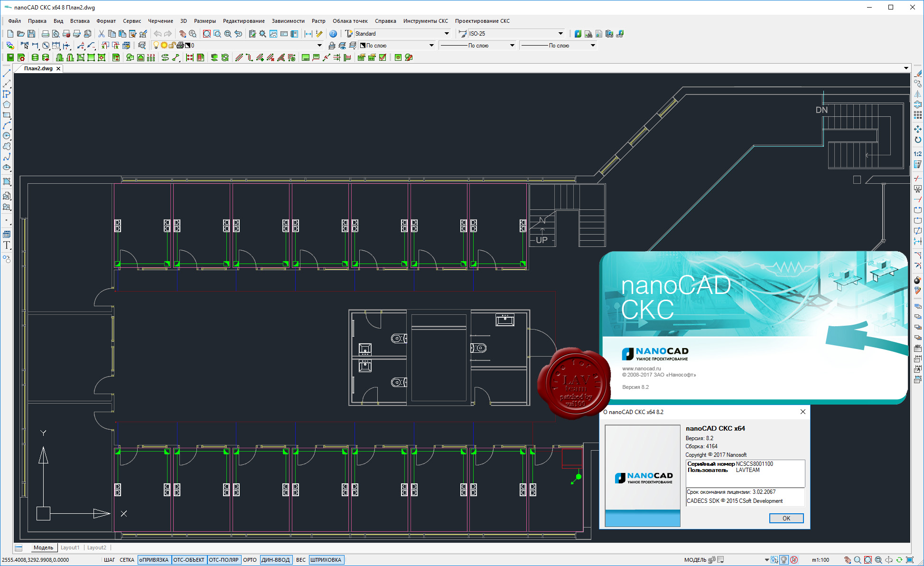Open the Справка menu

click(385, 21)
